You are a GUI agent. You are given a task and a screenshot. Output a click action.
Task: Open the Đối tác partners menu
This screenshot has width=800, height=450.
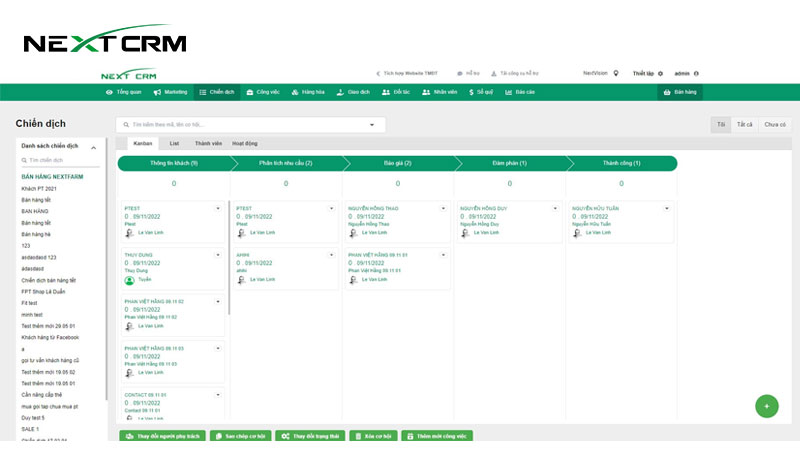coord(396,92)
